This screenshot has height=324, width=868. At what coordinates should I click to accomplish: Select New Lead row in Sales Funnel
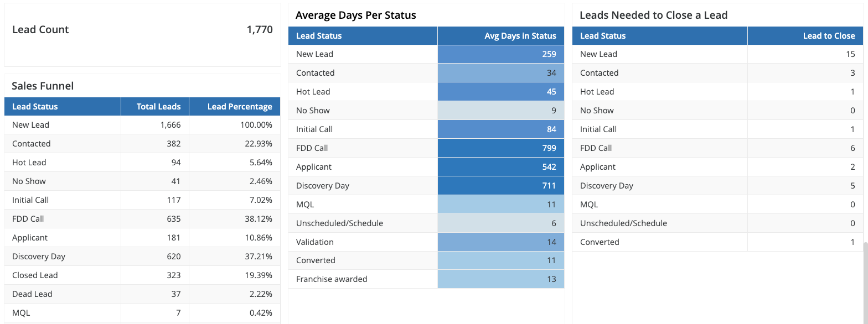pyautogui.click(x=31, y=125)
